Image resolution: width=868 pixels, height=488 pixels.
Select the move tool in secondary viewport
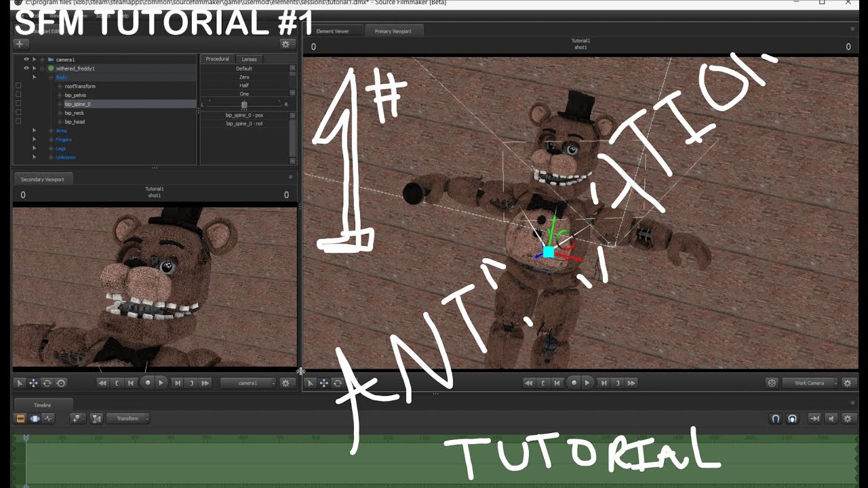coord(33,383)
